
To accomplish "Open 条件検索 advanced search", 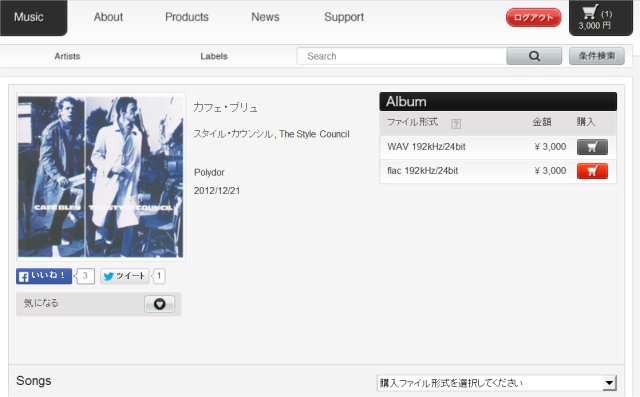I will click(597, 56).
